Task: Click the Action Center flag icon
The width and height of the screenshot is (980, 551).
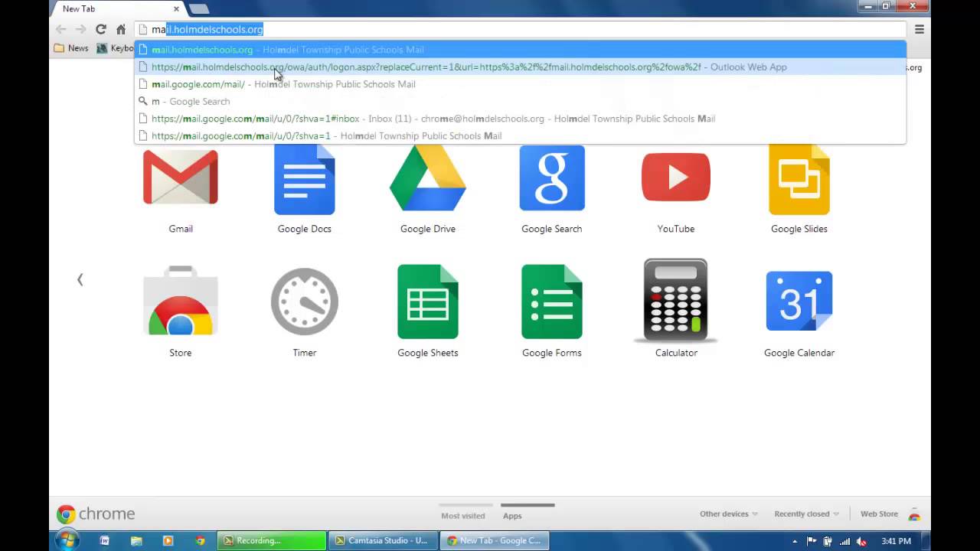Action: coord(812,541)
